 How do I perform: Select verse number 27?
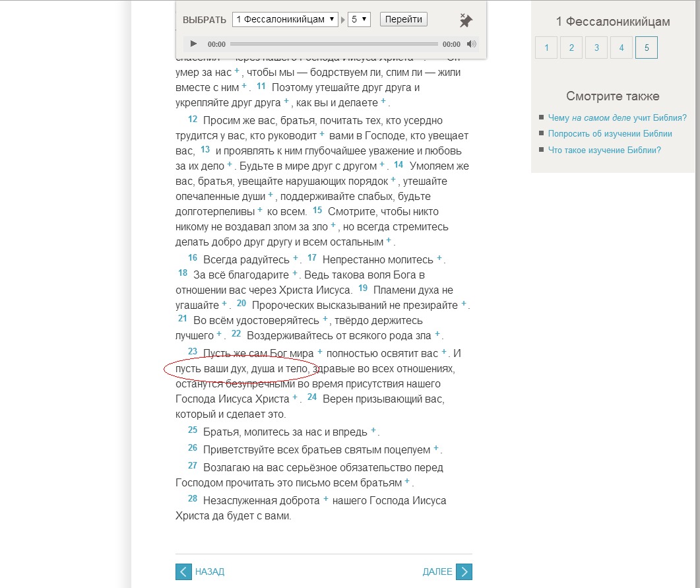[193, 466]
